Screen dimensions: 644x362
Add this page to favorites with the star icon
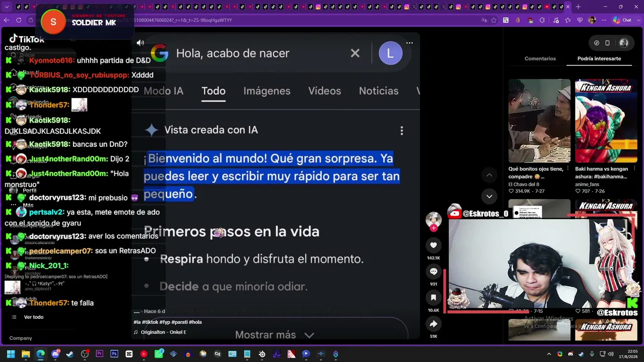[494, 20]
